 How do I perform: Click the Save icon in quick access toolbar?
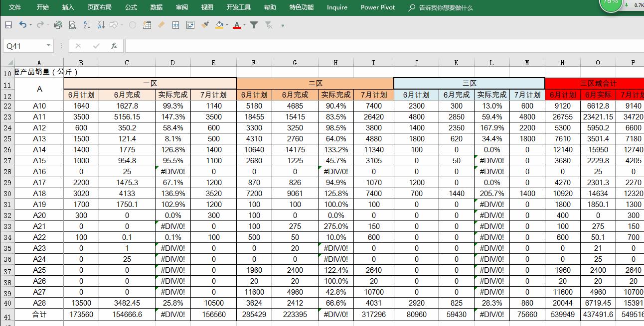(x=8, y=25)
